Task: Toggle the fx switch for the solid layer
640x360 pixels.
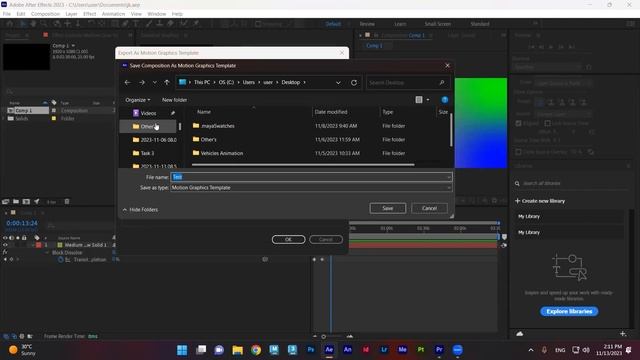Action: [x=5, y=253]
